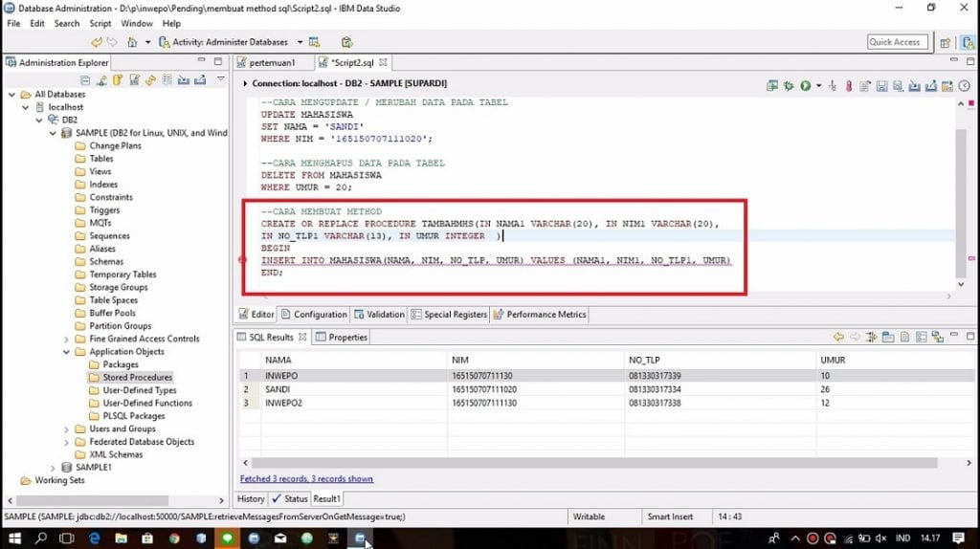
Task: Click the home icon in main toolbar
Action: click(132, 42)
